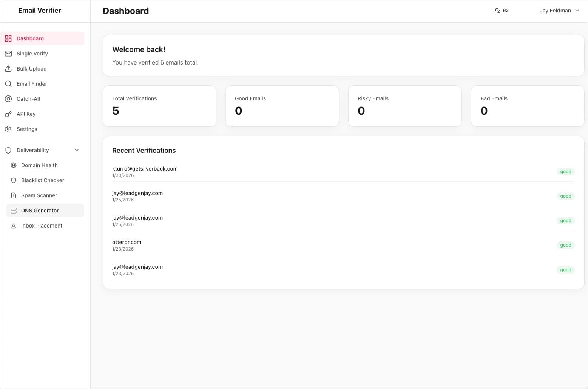Open Inbox Placement from sidebar
The width and height of the screenshot is (588, 389).
coord(42,226)
